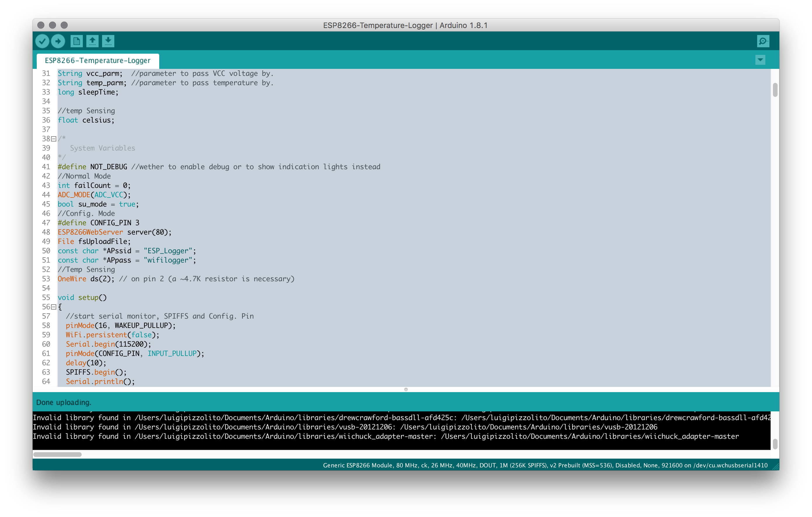Click line number 44 in the gutter

click(x=46, y=195)
